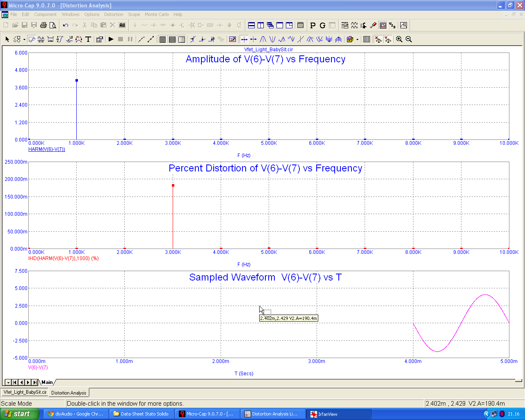Switch to the Vfet_Light_BabySit.cir tab
This screenshot has height=420, width=525.
(25, 392)
